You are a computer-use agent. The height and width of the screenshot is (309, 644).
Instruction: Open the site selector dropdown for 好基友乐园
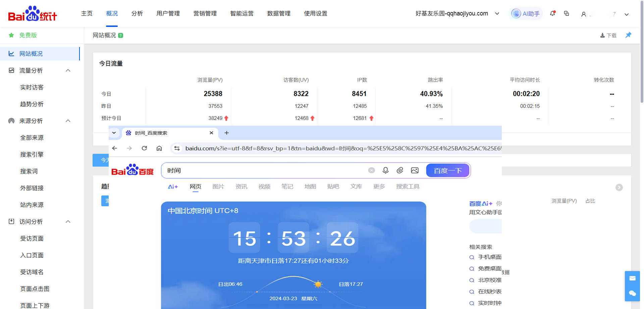tap(497, 14)
